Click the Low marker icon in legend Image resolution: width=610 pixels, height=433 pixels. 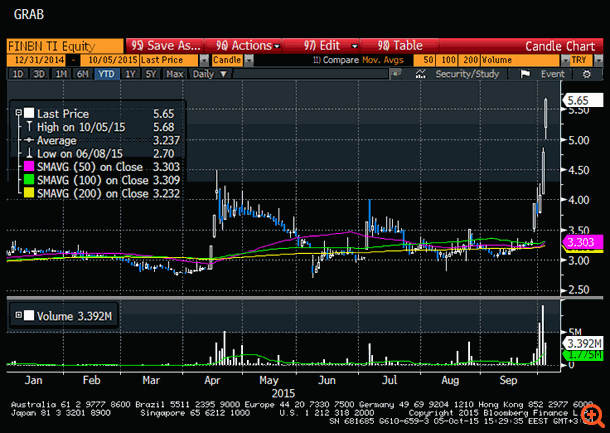coord(29,153)
